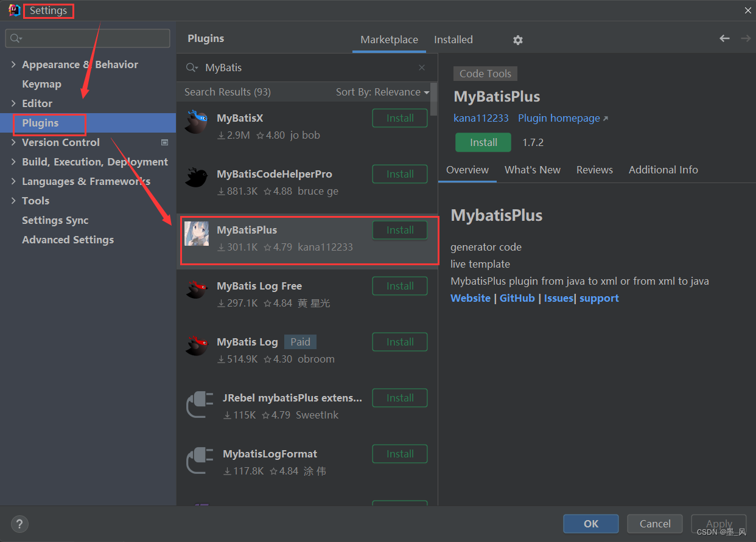Clear the MyBatis search text
Viewport: 756px width, 542px height.
pos(422,68)
